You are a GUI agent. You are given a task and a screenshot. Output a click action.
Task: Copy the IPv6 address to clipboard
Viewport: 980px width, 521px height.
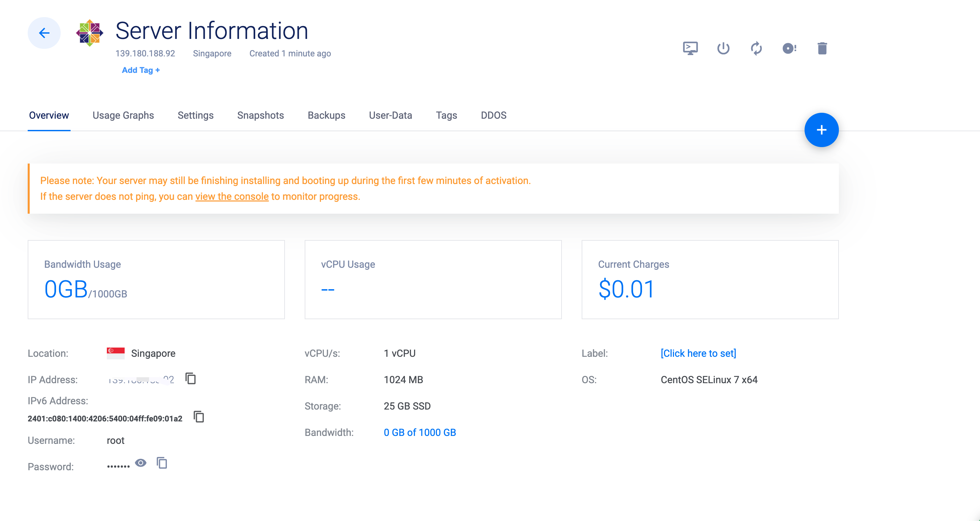click(x=199, y=417)
